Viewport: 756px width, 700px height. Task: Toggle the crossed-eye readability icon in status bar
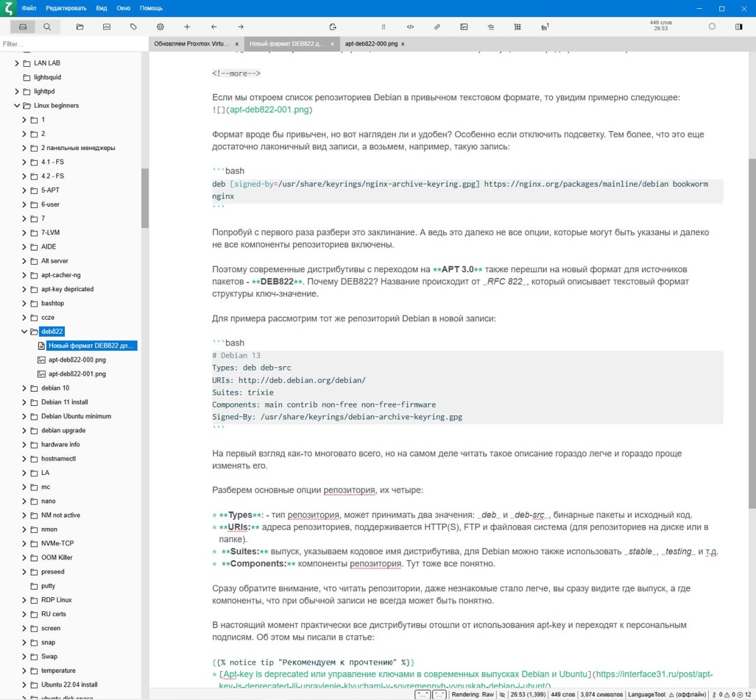(502, 694)
